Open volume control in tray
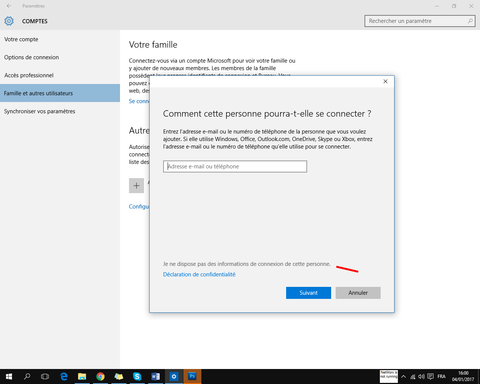The height and width of the screenshot is (384, 480). [421, 377]
